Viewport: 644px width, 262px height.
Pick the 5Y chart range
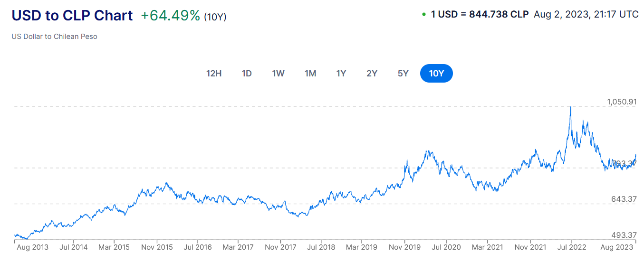403,74
